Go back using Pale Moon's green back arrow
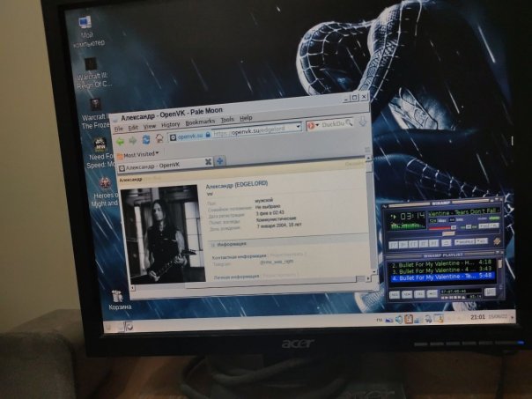The image size is (532, 399). pos(120,141)
